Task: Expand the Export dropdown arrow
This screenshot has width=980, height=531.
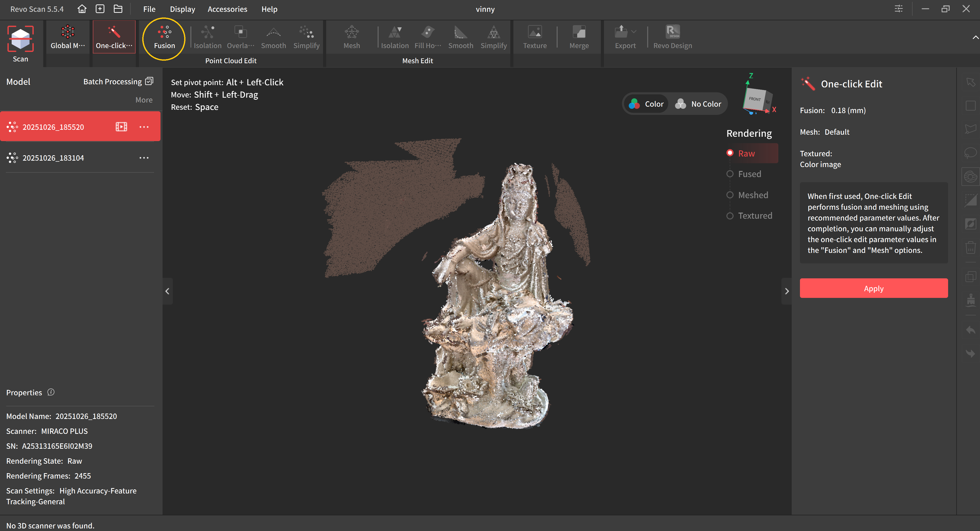Action: (x=634, y=32)
